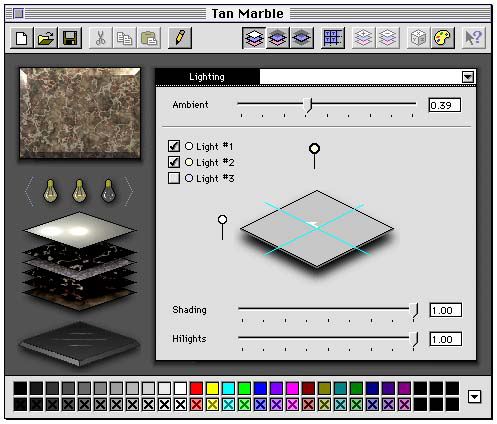Click the dice randomize icon

418,38
